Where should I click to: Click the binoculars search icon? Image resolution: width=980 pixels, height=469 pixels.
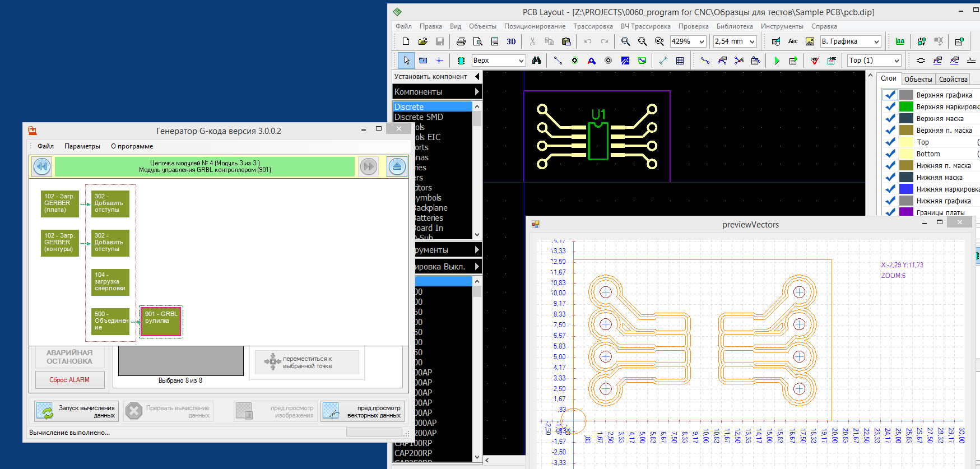[x=536, y=61]
